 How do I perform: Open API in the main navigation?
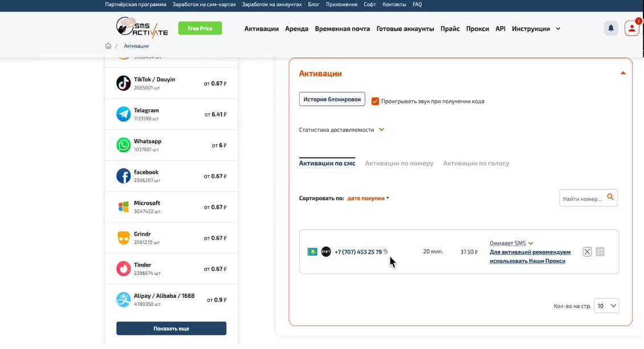[x=500, y=29]
